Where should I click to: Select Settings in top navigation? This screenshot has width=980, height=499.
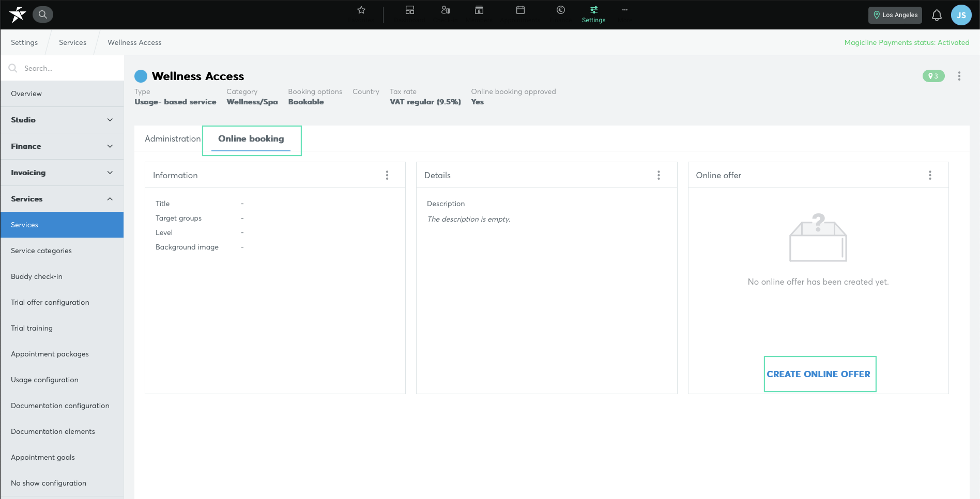[x=593, y=14]
